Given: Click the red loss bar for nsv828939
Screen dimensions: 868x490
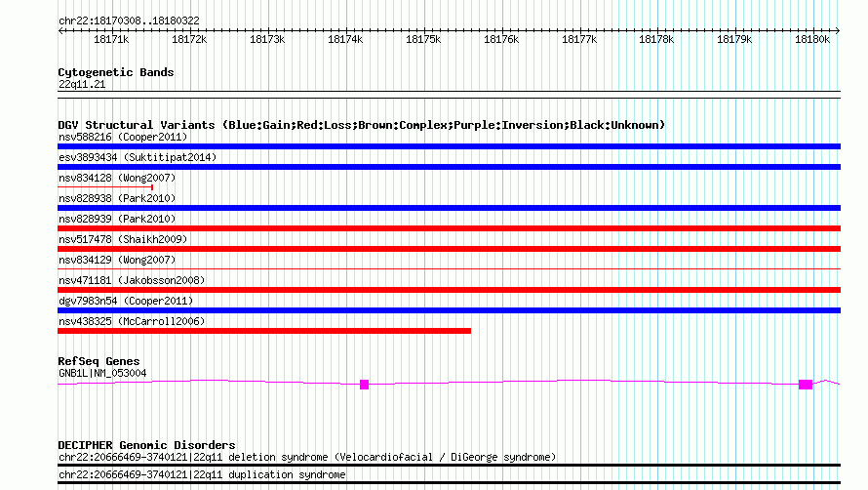Looking at the screenshot, I should tap(449, 228).
